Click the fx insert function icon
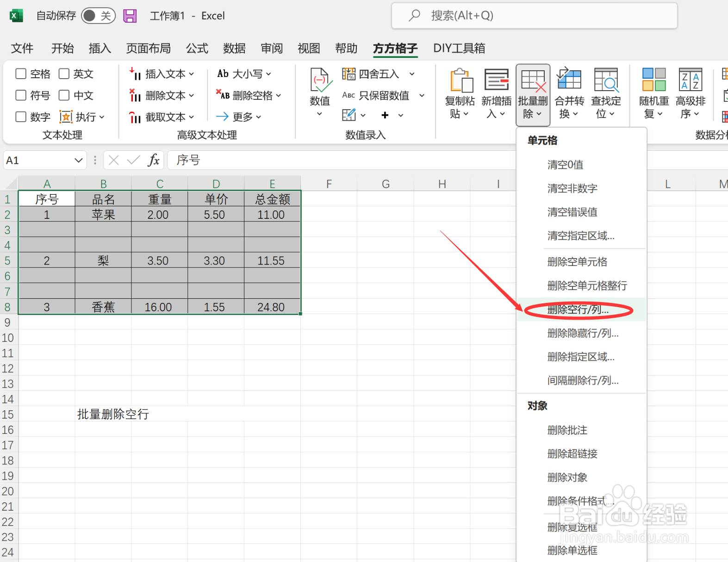This screenshot has width=728, height=562. tap(153, 160)
